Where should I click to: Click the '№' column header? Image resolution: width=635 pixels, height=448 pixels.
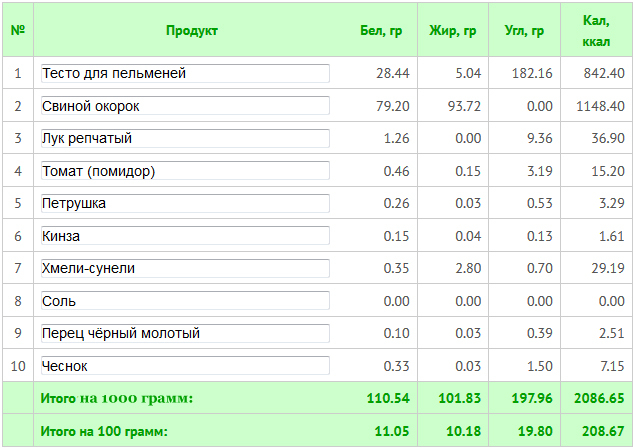point(18,31)
